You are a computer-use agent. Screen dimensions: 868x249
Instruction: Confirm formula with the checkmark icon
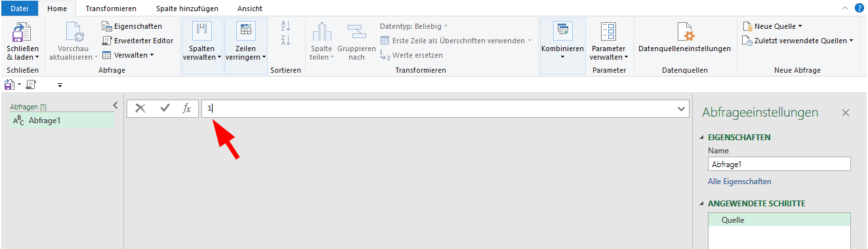tap(165, 109)
